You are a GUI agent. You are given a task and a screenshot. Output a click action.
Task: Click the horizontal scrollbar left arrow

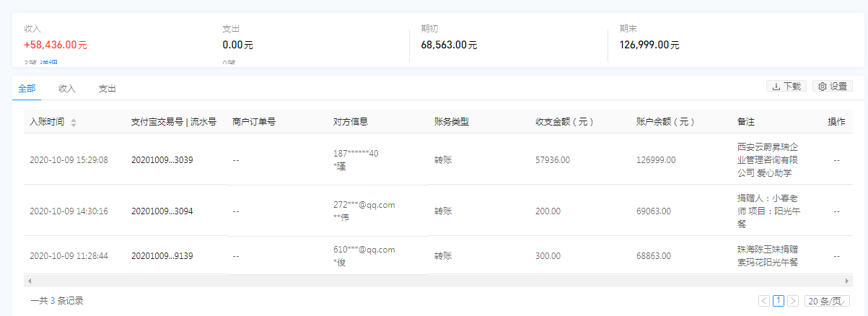(x=30, y=280)
